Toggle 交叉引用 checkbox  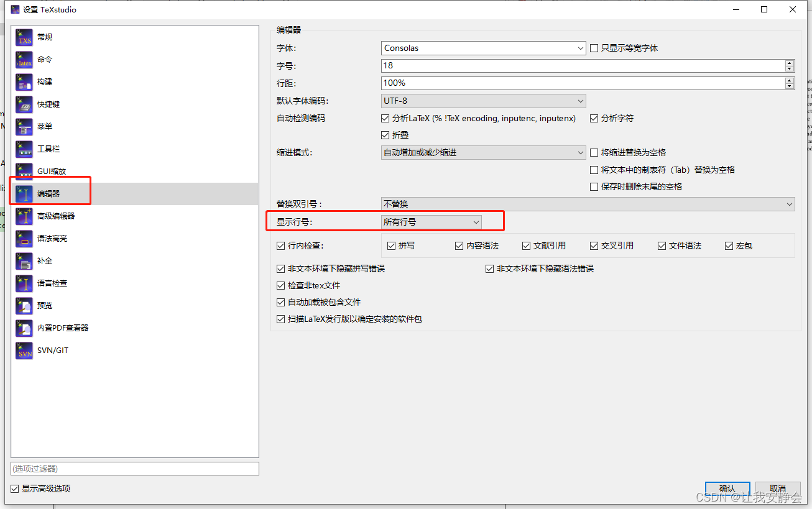tap(594, 245)
